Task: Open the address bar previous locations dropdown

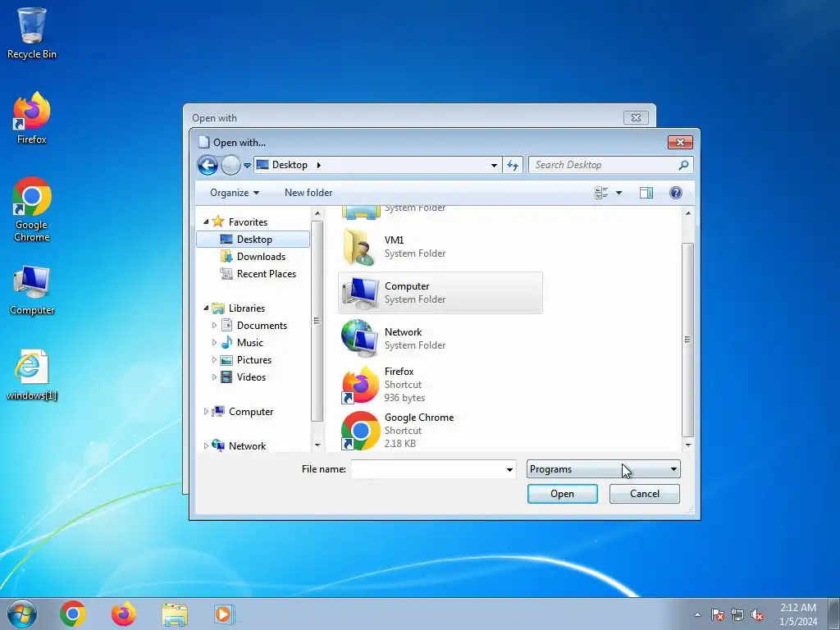Action: tap(494, 166)
